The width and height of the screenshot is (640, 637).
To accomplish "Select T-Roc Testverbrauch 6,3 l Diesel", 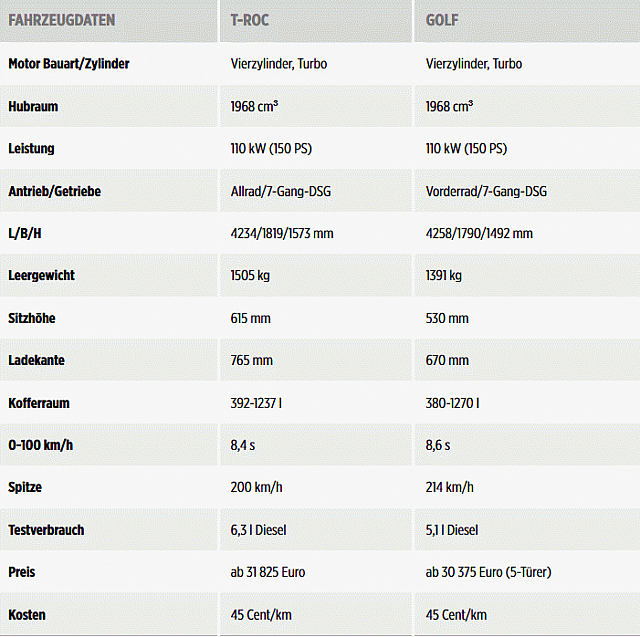I will 258,530.
